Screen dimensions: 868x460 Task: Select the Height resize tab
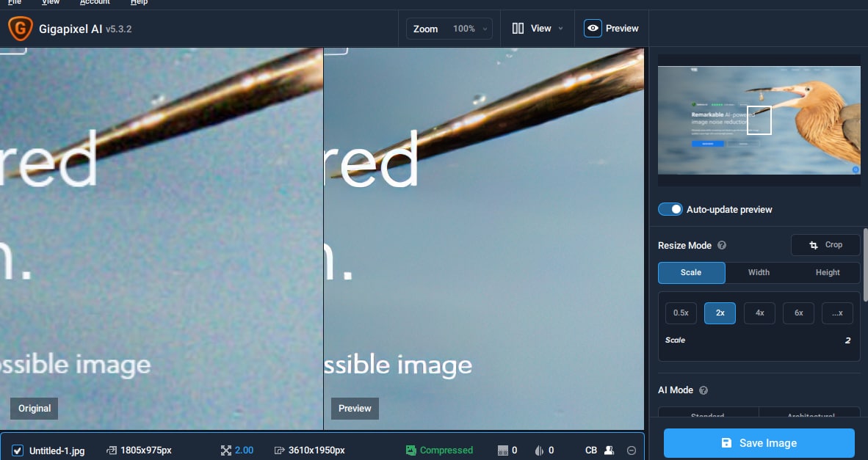(x=827, y=273)
